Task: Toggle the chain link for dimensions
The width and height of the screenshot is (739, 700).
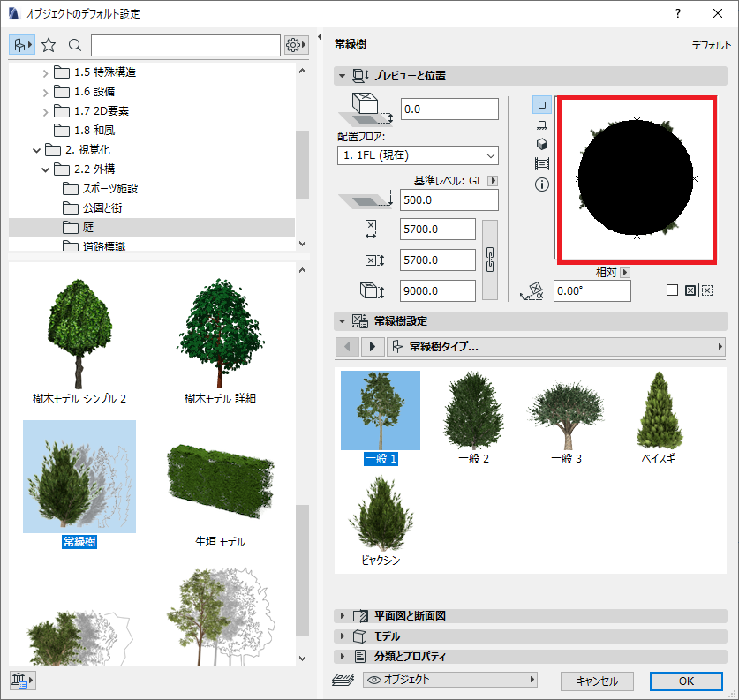Action: point(490,260)
